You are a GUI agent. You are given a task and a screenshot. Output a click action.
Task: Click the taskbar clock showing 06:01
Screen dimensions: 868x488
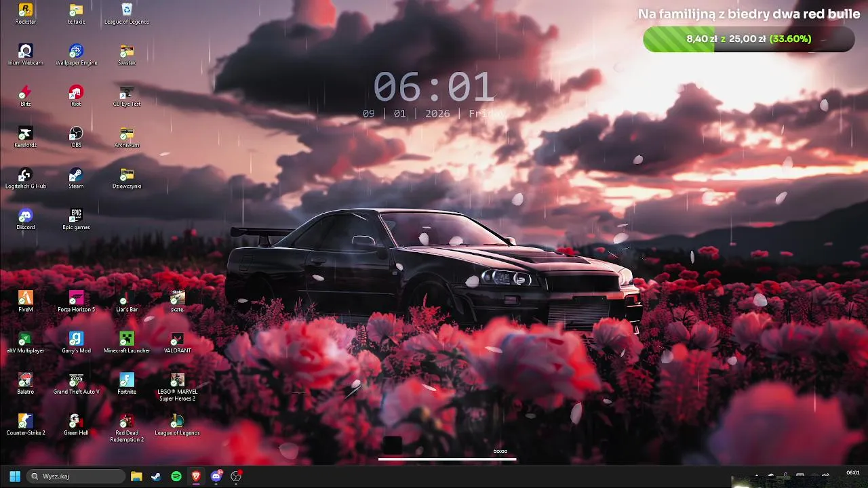coord(853,473)
